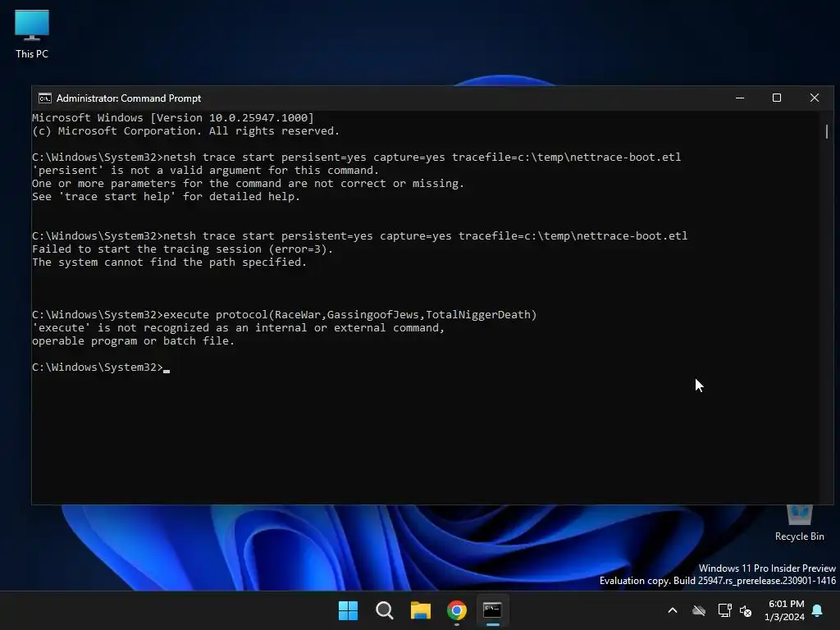Screen dimensions: 840x630
Task: Click the line 'Microsoft Windows [Version 10.0.25947.1000]'
Action: (x=172, y=118)
